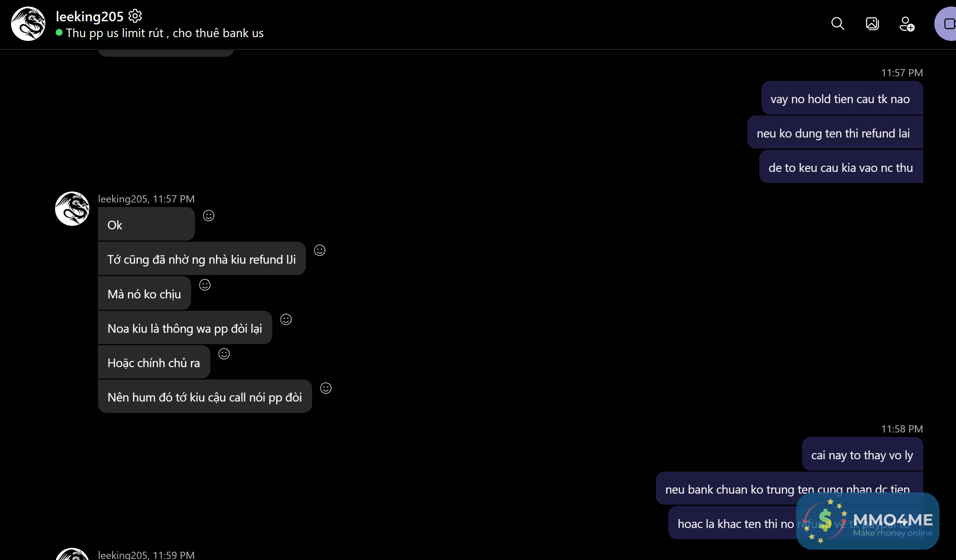React to "Noa kiu là thông wa pp đòi lại"
The image size is (956, 560).
(x=286, y=319)
